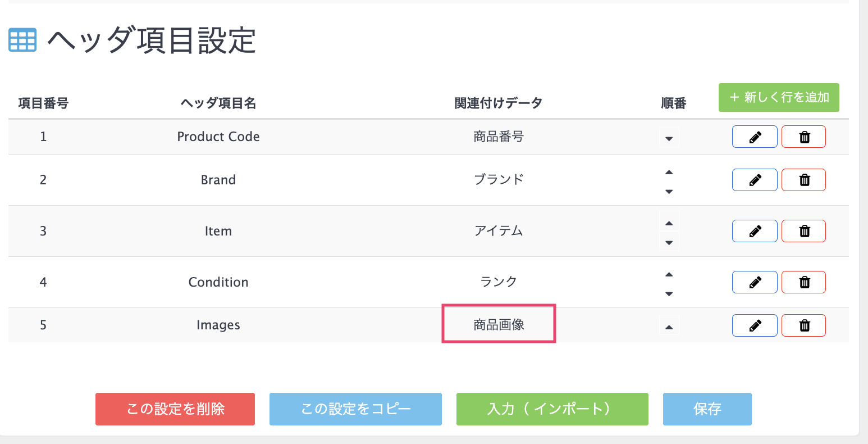Move Brand row down
This screenshot has height=444, width=868.
[x=669, y=191]
